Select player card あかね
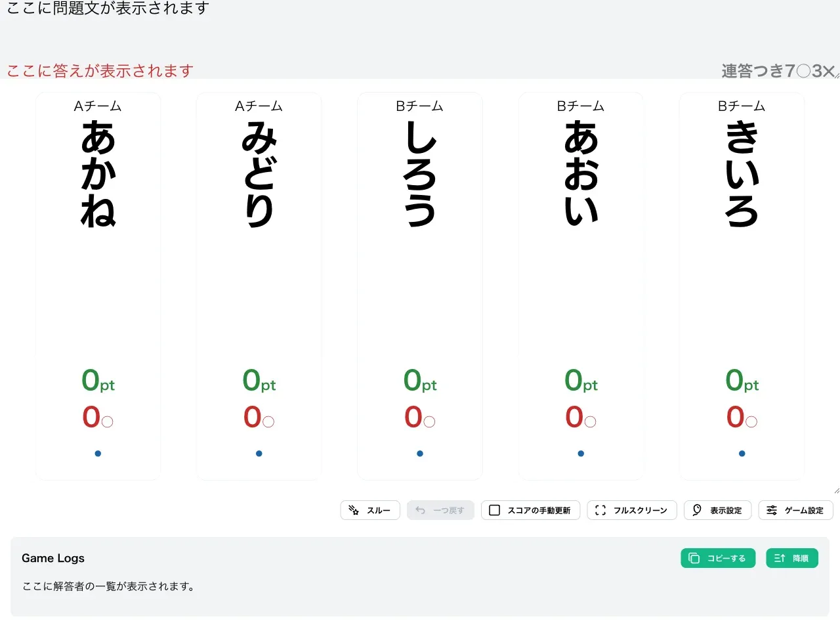 98,286
